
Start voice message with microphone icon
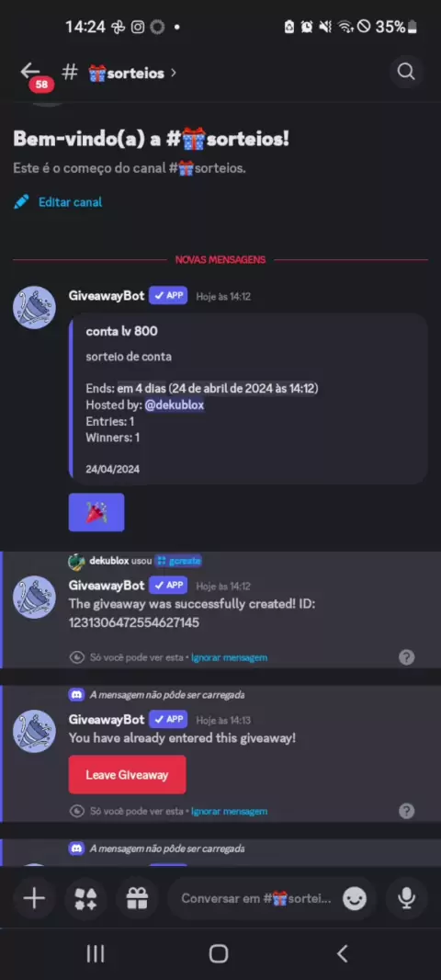(407, 899)
